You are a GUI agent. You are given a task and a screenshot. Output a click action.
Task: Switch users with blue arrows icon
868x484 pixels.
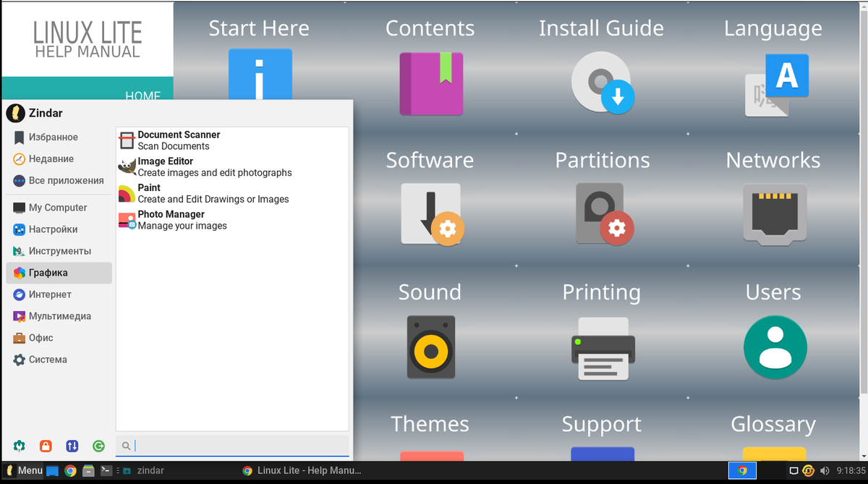(72, 446)
